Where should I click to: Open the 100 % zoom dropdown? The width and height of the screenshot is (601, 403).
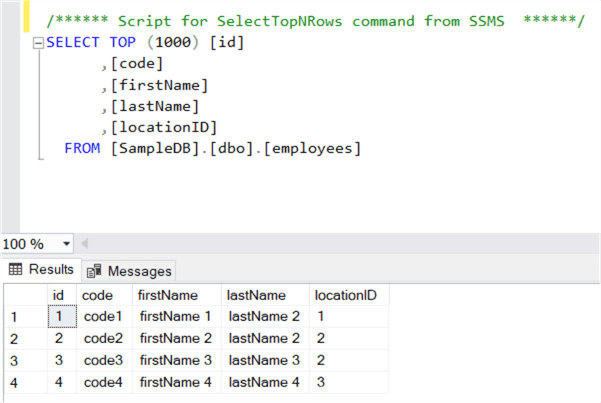67,244
